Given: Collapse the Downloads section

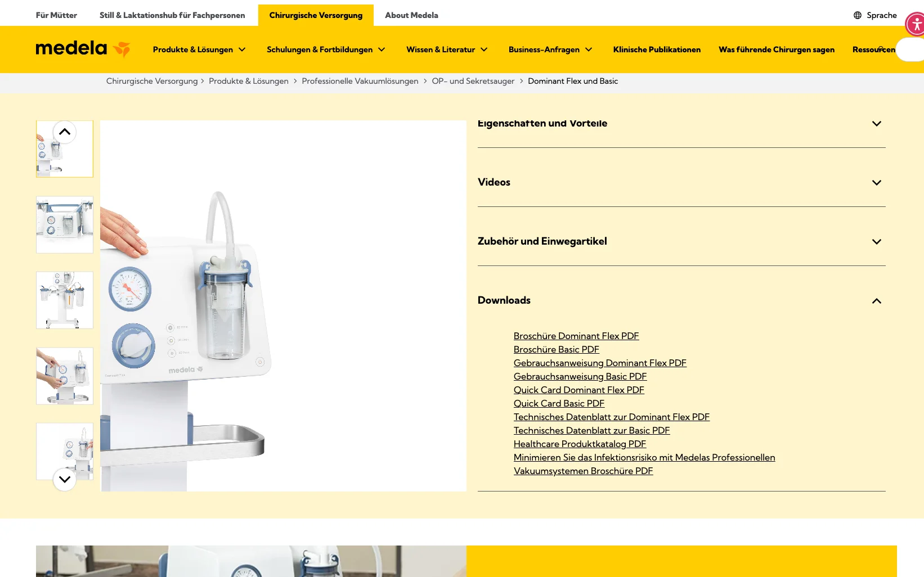Looking at the screenshot, I should click(681, 300).
